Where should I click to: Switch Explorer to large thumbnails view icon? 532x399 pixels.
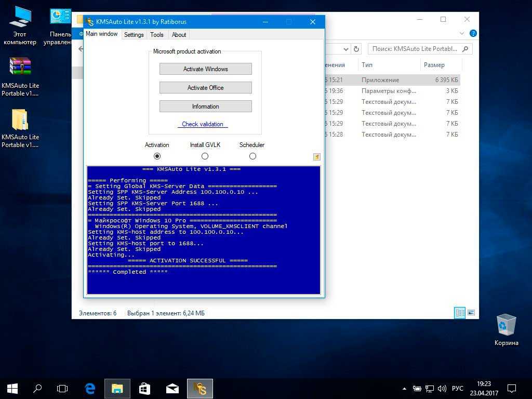pos(471,312)
